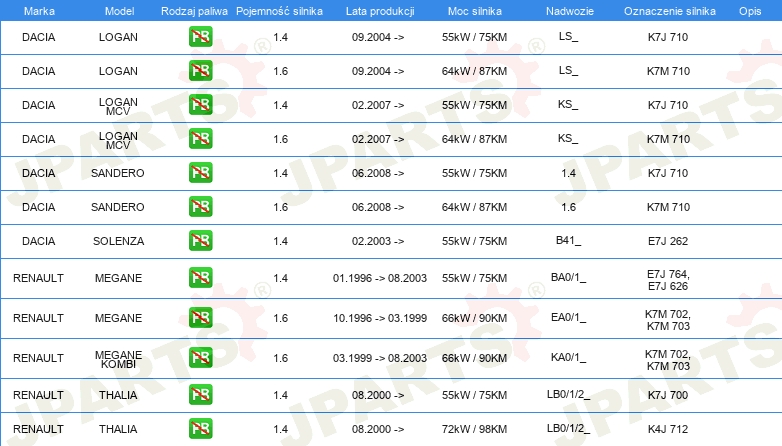Click engine code E7J 262

[x=668, y=241]
